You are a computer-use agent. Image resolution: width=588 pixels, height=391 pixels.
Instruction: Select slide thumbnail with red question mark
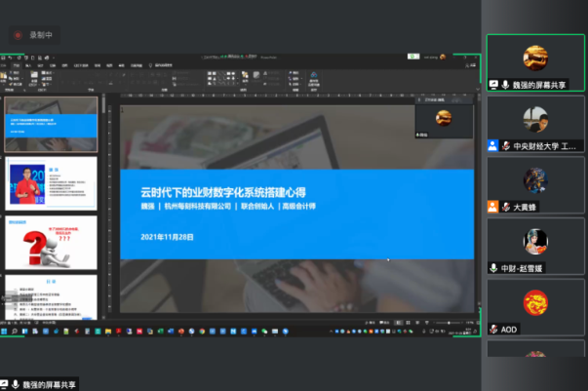(x=52, y=242)
